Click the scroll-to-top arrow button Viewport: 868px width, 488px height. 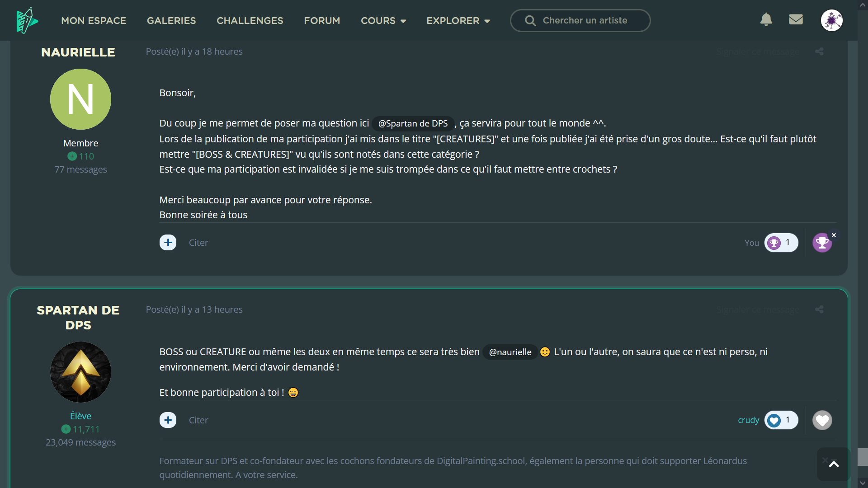[834, 464]
